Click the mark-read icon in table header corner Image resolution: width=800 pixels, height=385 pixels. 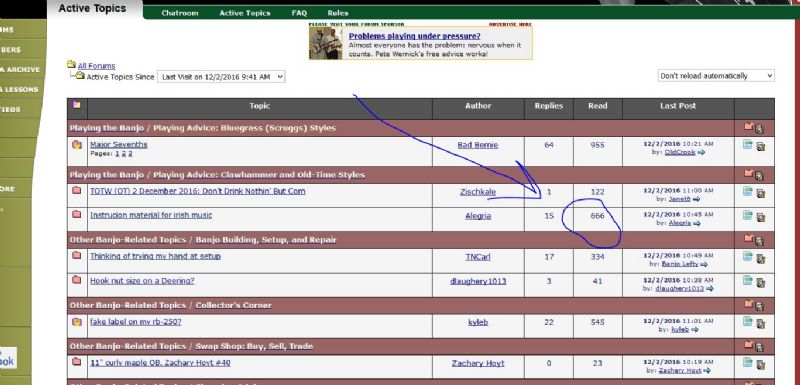pyautogui.click(x=77, y=105)
